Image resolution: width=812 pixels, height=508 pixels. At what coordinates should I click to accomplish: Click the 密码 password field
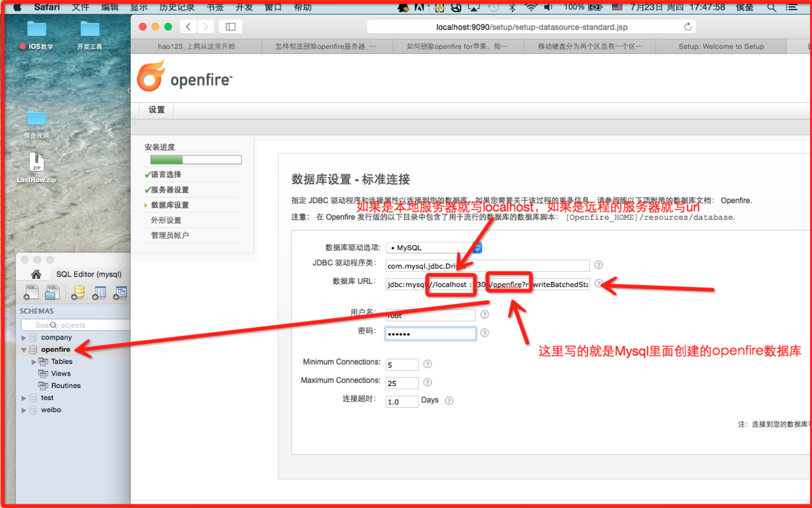(430, 333)
